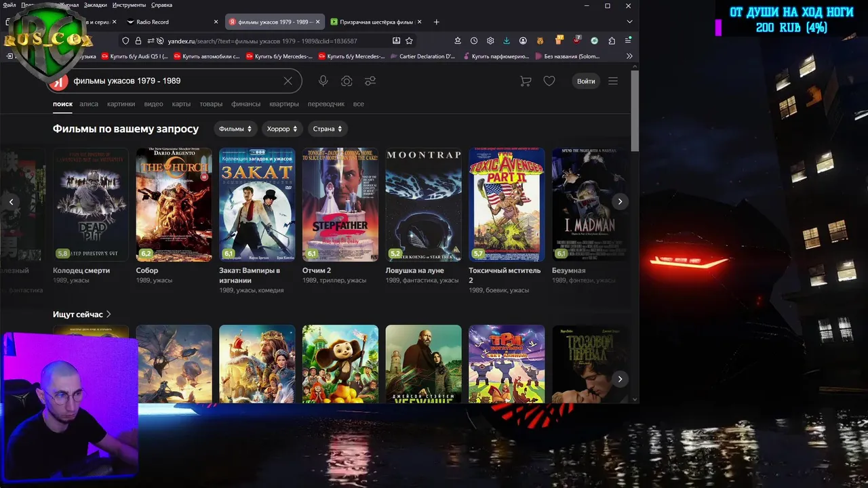The height and width of the screenshot is (488, 868).
Task: Select the картинки search tab
Action: point(121,104)
